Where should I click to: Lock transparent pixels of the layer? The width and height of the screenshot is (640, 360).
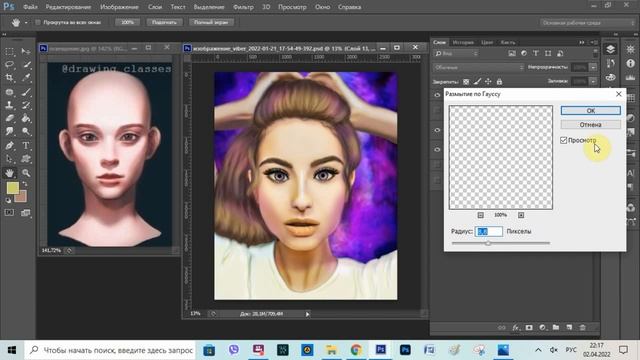466,82
